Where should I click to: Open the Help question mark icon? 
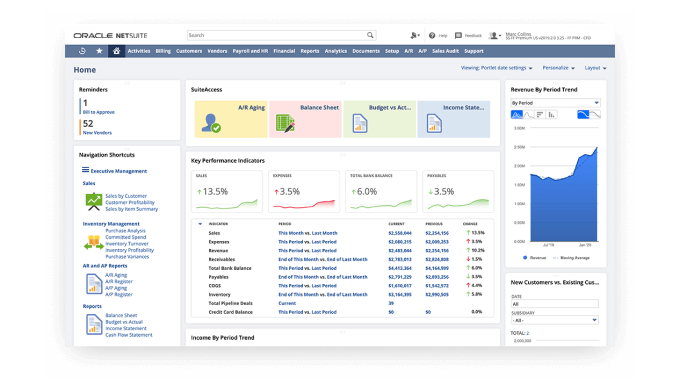pyautogui.click(x=432, y=36)
